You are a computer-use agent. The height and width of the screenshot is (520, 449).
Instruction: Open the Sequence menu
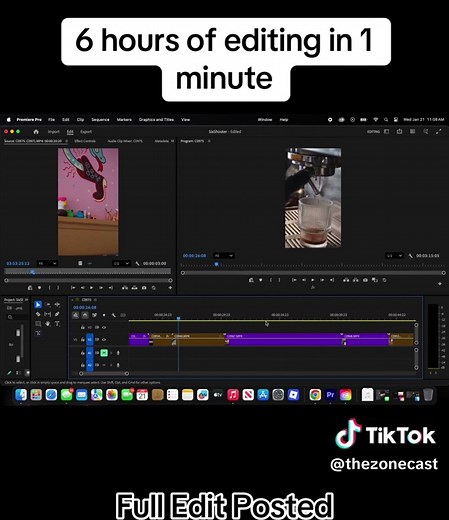coord(100,119)
